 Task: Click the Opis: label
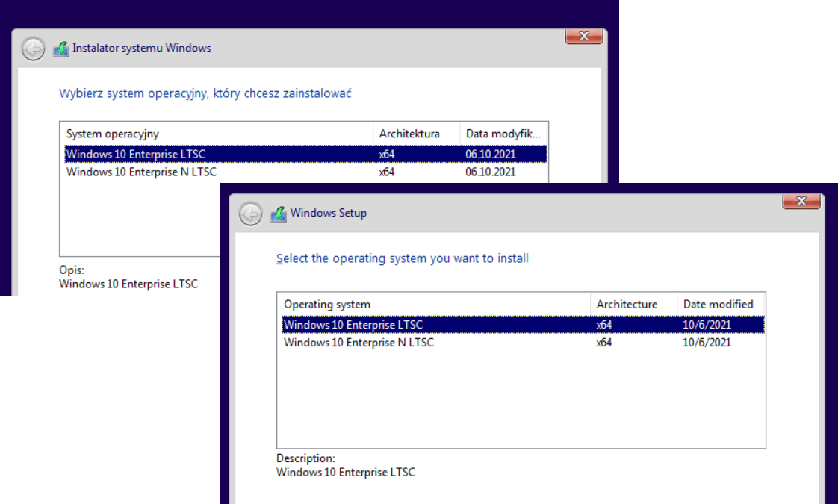point(72,270)
